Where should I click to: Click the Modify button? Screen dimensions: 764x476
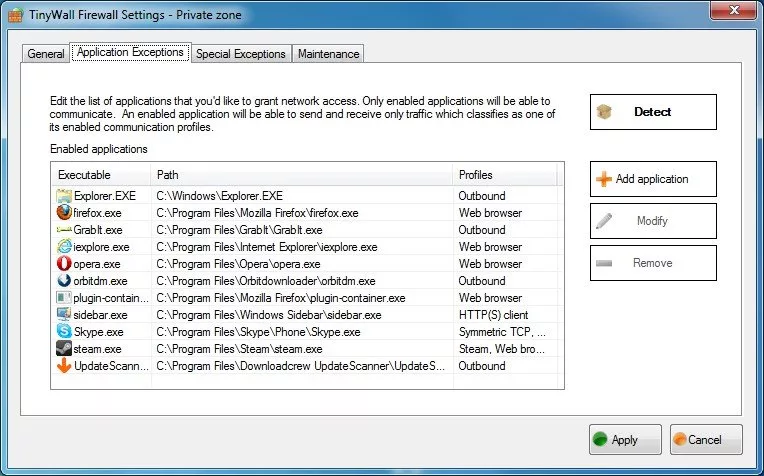(x=653, y=221)
